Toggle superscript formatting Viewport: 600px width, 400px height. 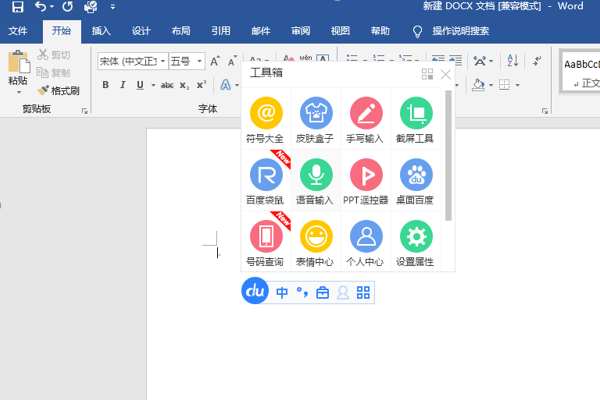[x=201, y=85]
